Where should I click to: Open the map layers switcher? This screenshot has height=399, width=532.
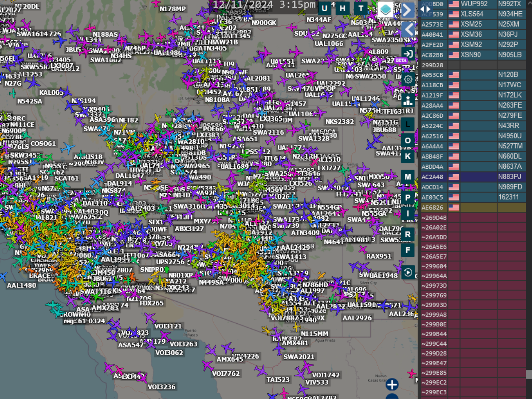click(385, 9)
